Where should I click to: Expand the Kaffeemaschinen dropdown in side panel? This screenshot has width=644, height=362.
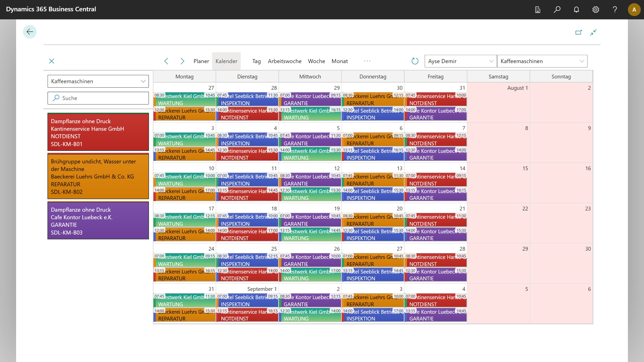click(98, 81)
